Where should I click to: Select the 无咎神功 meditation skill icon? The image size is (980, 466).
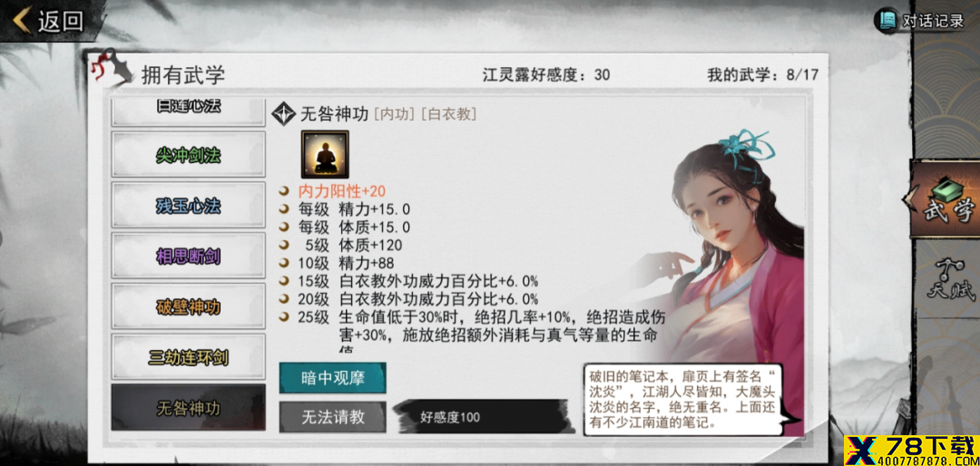[x=325, y=154]
